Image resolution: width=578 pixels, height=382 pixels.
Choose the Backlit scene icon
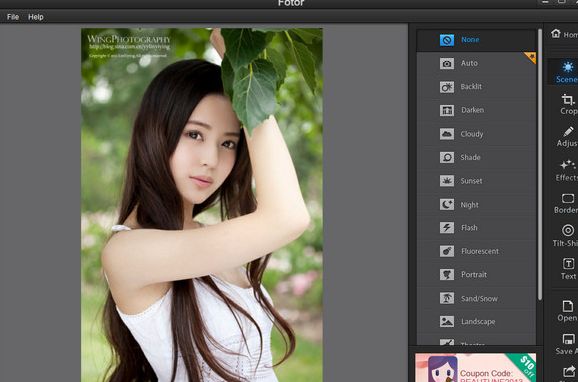click(x=447, y=87)
